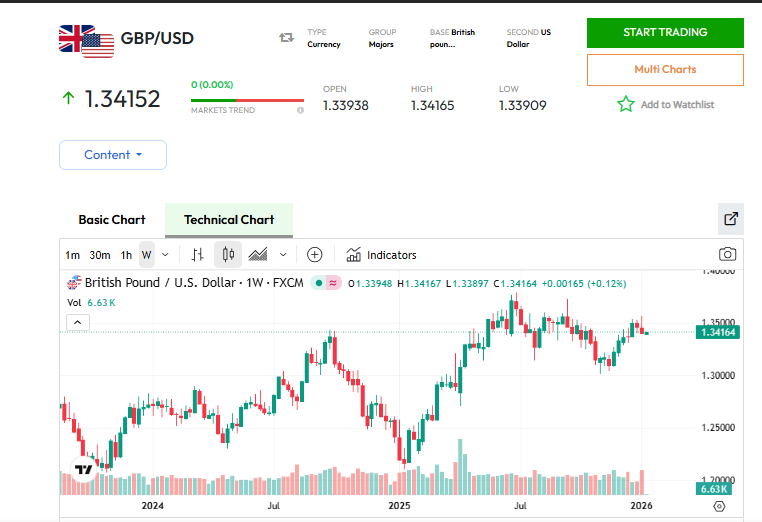Toggle the 1W weekly timeframe button

coord(147,255)
